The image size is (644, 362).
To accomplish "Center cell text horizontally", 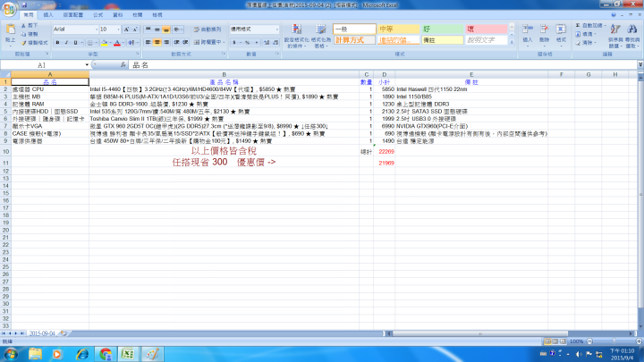I will [x=157, y=42].
